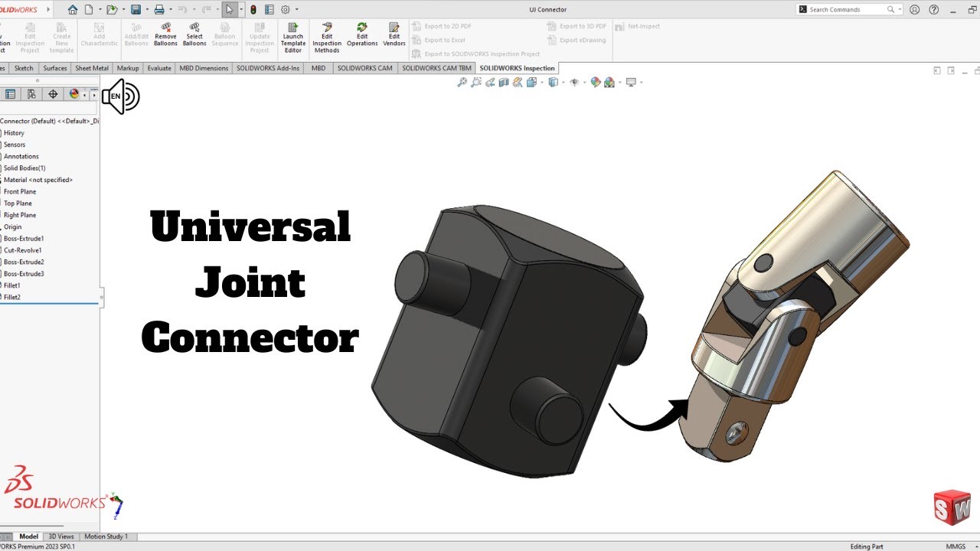The width and height of the screenshot is (980, 551).
Task: Open the ConfigurationManager tab
Action: tap(31, 94)
